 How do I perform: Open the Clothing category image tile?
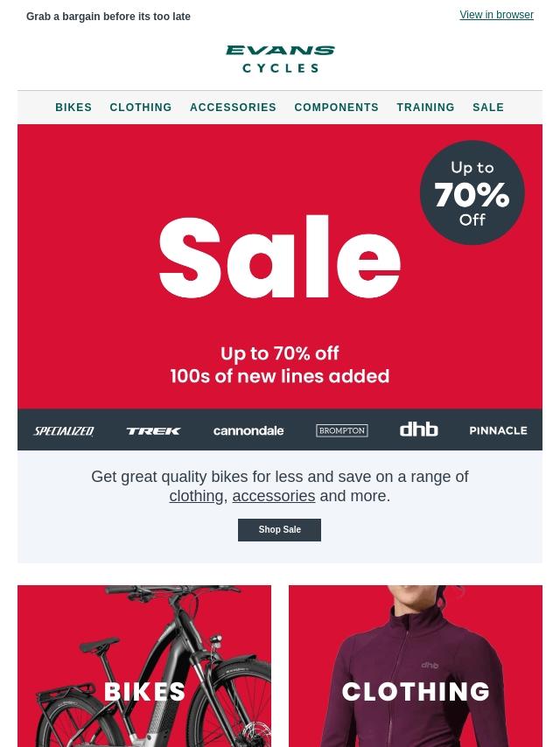click(416, 666)
